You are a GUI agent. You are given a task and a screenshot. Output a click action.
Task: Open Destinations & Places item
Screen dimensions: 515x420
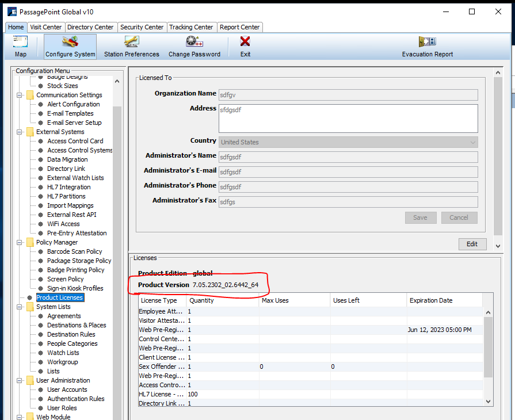[x=77, y=325]
